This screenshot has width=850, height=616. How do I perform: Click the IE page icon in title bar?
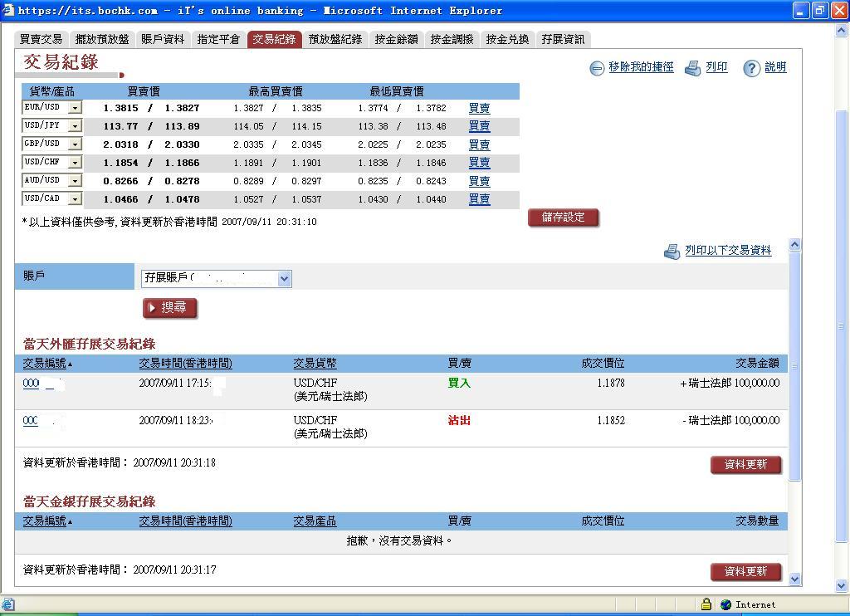[8, 10]
